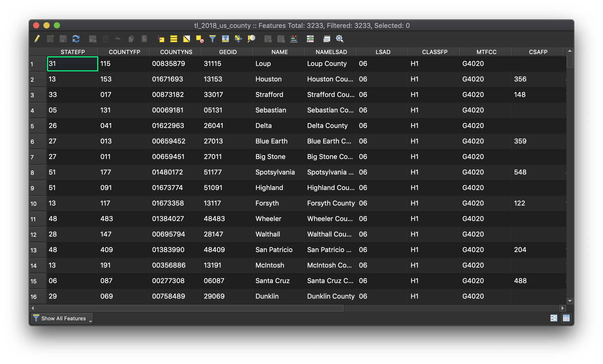The height and width of the screenshot is (364, 603).
Task: Select row 8 via its row header
Action: click(38, 172)
